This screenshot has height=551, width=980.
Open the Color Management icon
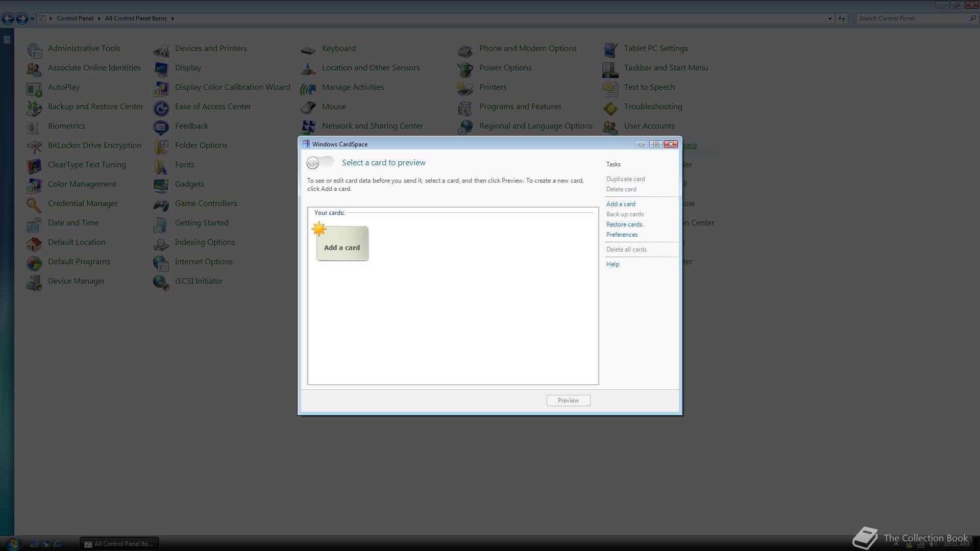(34, 185)
